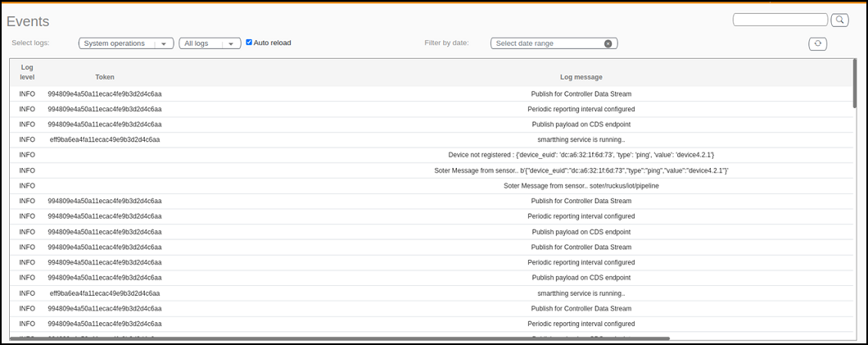Click the vertical scrollbar of the events table
This screenshot has height=345, width=868.
pyautogui.click(x=855, y=83)
